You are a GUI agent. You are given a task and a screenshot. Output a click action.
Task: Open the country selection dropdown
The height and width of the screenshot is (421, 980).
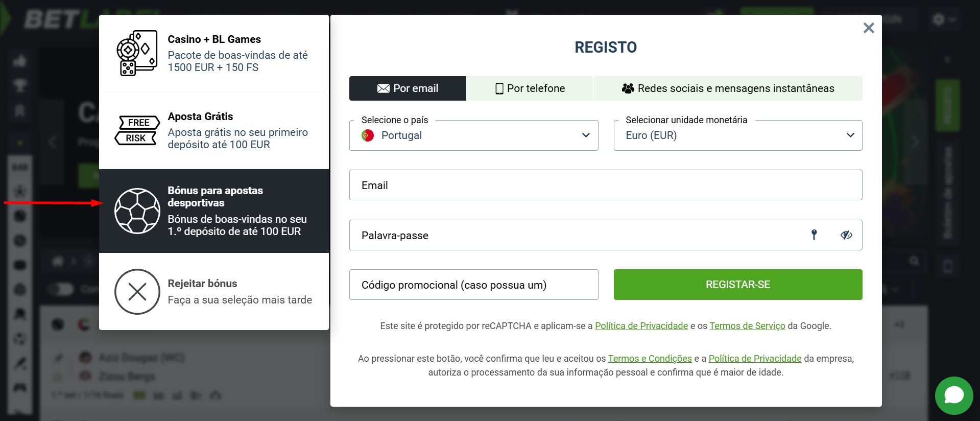(473, 135)
